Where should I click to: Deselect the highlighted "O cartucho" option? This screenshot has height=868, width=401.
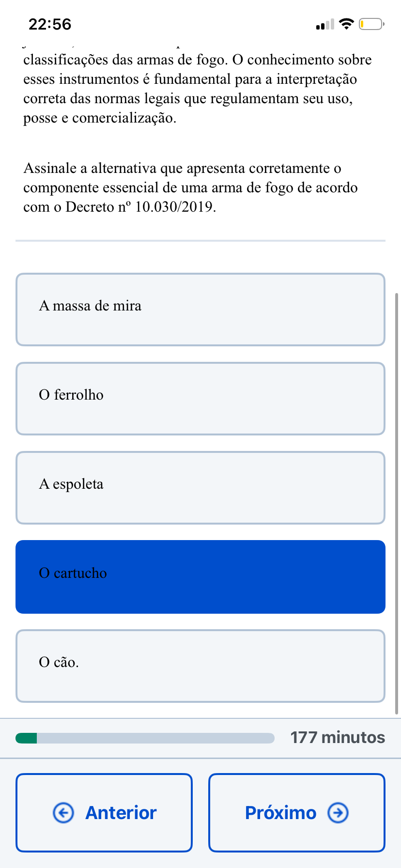pyautogui.click(x=200, y=577)
